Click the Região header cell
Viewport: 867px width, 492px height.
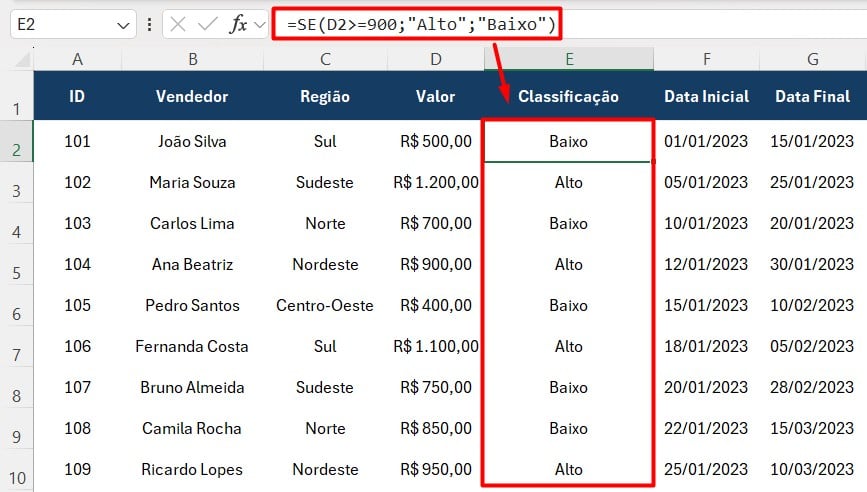click(325, 96)
